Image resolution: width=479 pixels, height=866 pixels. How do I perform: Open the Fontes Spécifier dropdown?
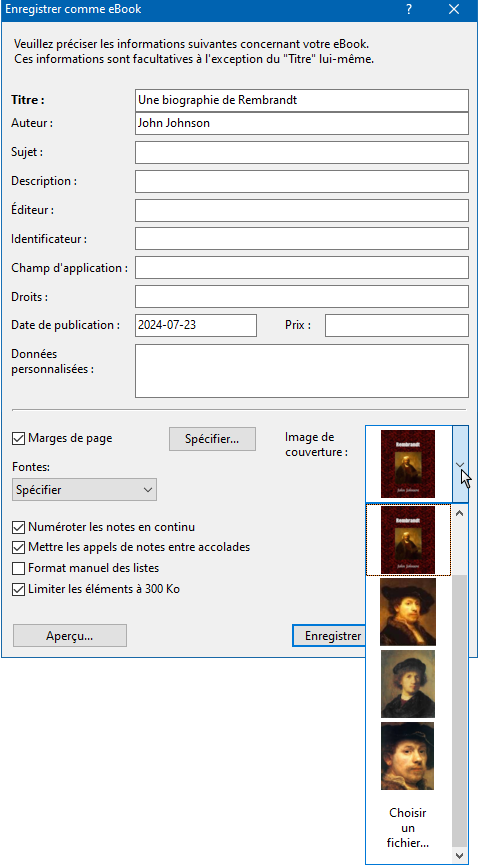[x=85, y=490]
